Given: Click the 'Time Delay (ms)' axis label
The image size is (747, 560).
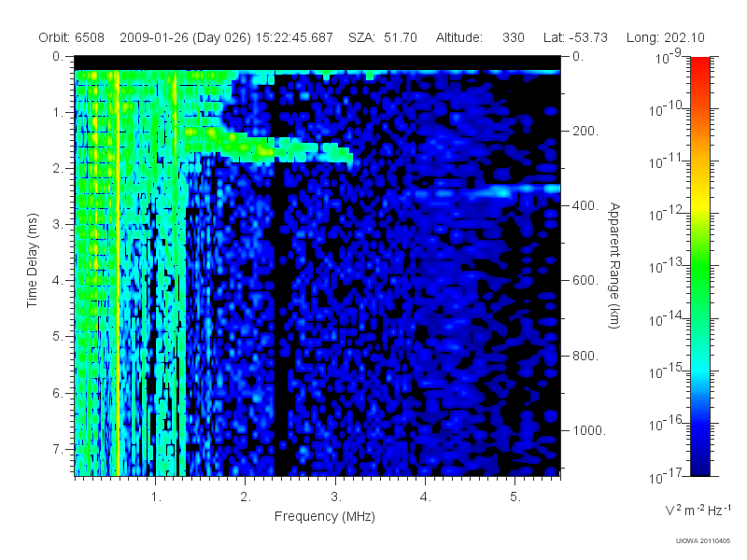Looking at the screenshot, I should (x=32, y=260).
